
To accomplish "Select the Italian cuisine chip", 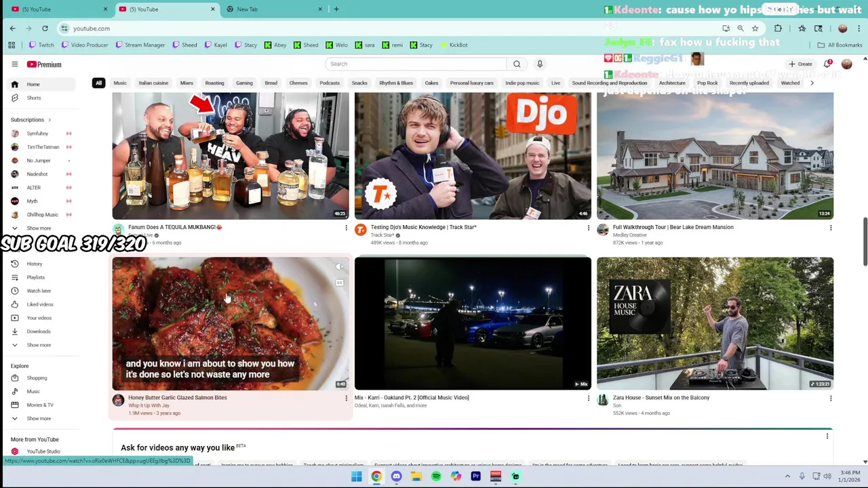I will point(153,83).
